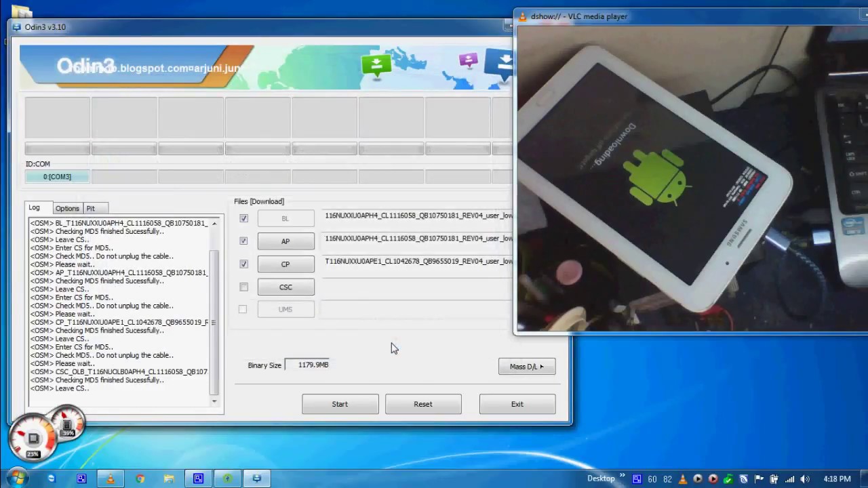Open Windows Explorer folder icon in taskbar
The height and width of the screenshot is (488, 868).
tap(169, 479)
